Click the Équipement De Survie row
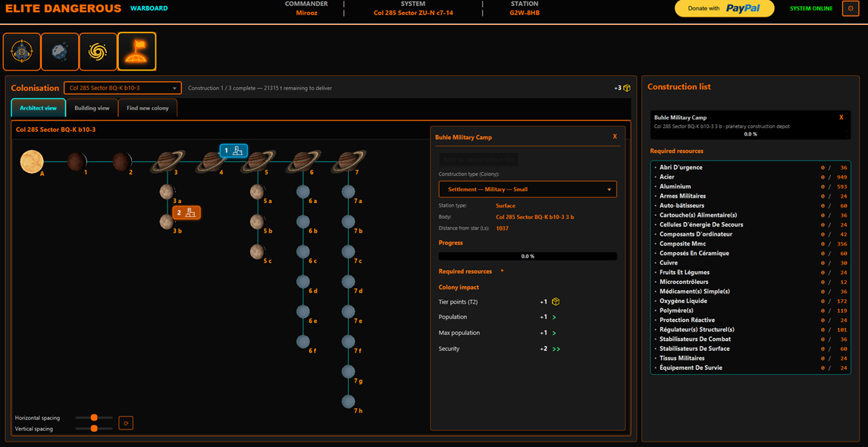 point(750,368)
